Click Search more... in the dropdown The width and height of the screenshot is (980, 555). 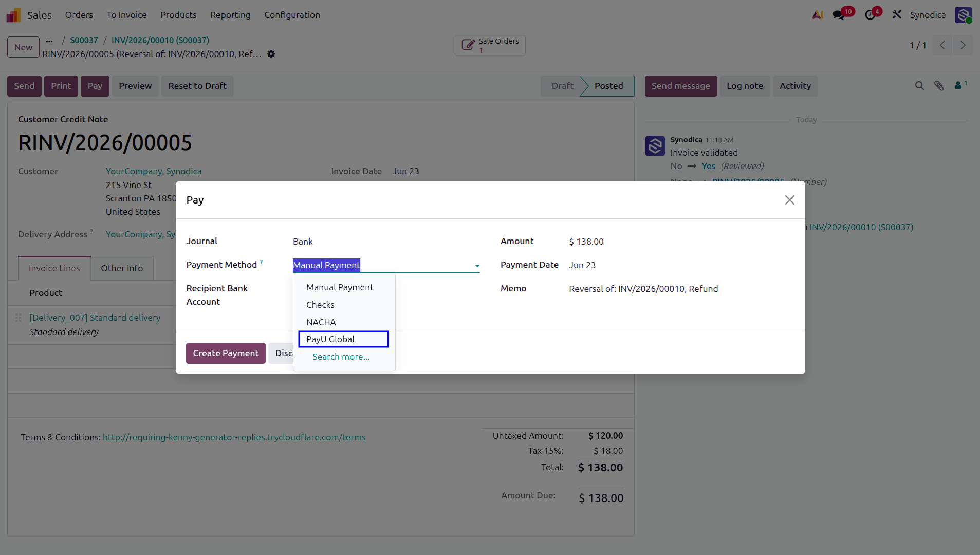pyautogui.click(x=341, y=357)
